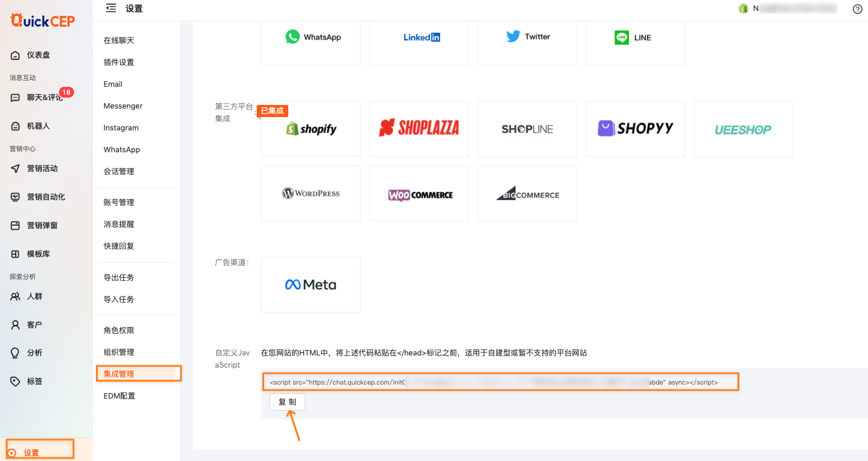868x461 pixels.
Task: Click the paper plane icon for 营销活动
Action: (x=16, y=169)
